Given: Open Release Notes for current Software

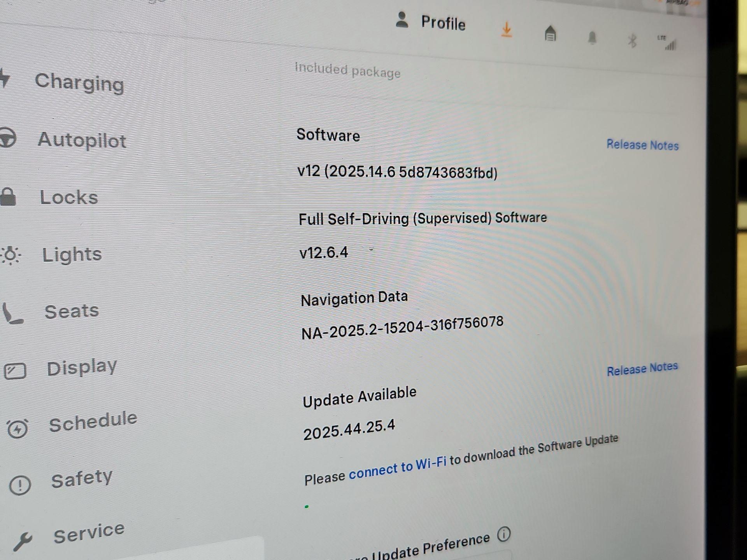Looking at the screenshot, I should tap(642, 145).
